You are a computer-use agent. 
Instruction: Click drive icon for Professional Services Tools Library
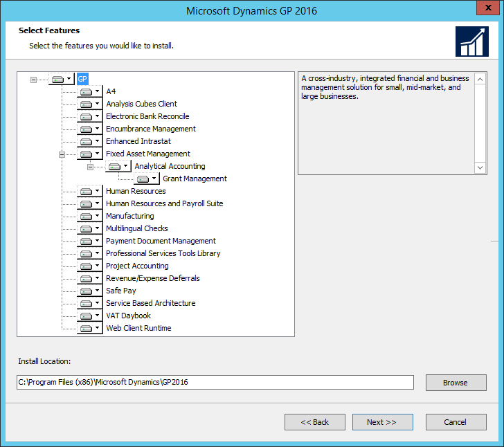(90, 253)
